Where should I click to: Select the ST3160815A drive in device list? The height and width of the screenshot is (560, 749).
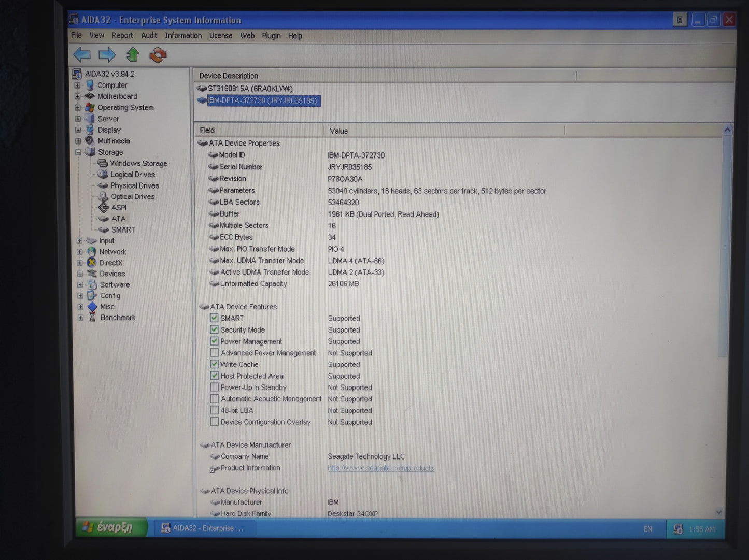250,89
